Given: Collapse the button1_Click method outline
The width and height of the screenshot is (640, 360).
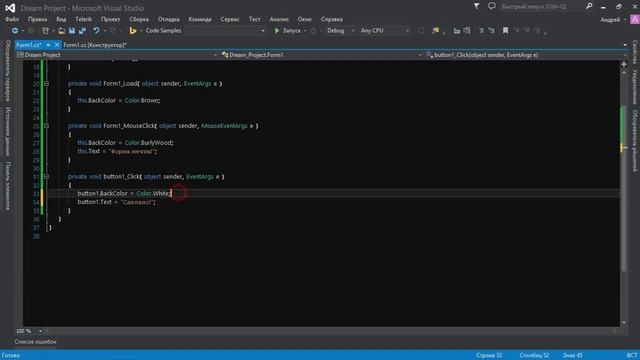Looking at the screenshot, I should click(47, 176).
